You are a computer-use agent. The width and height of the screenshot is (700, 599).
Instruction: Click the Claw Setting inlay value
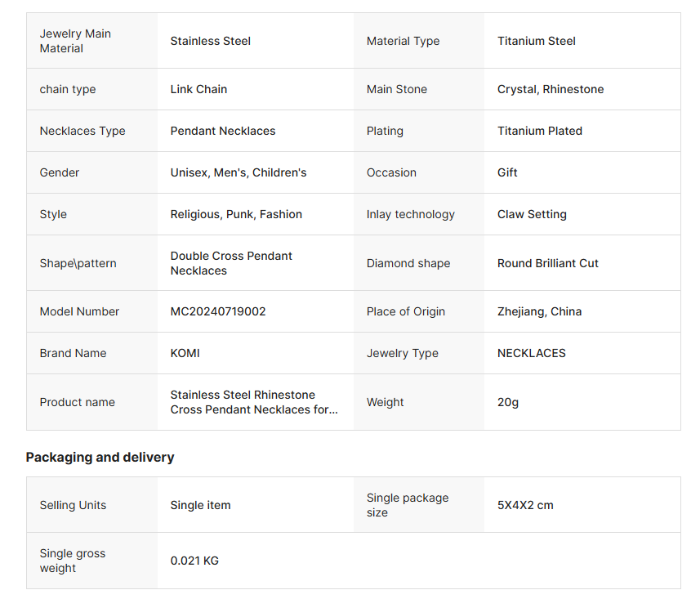coord(532,214)
